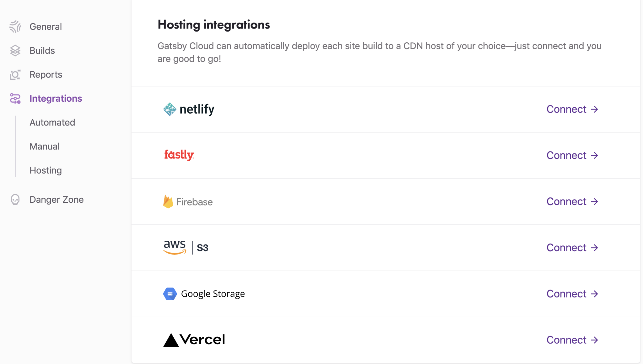Connect the Vercel hosting integration
This screenshot has height=364, width=643.
572,340
